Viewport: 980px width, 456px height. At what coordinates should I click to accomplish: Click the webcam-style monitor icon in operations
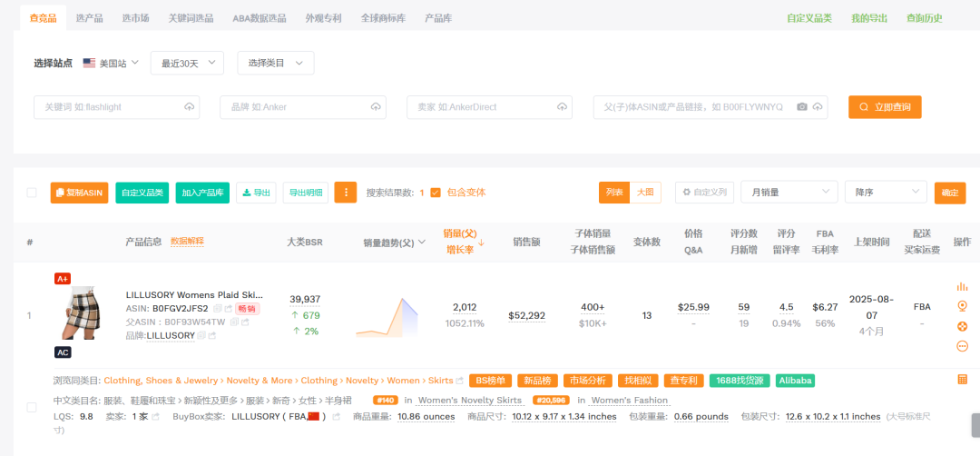(x=963, y=306)
